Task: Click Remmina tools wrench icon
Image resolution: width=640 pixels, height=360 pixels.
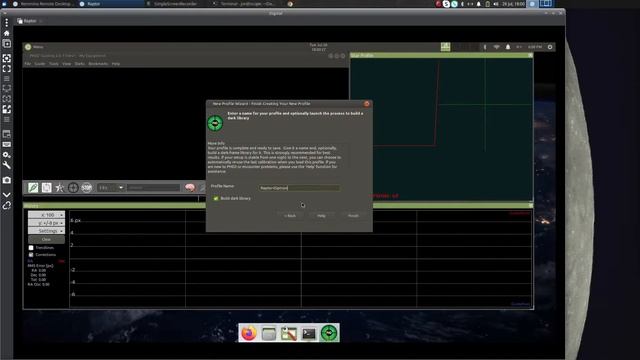Action: (x=7, y=165)
